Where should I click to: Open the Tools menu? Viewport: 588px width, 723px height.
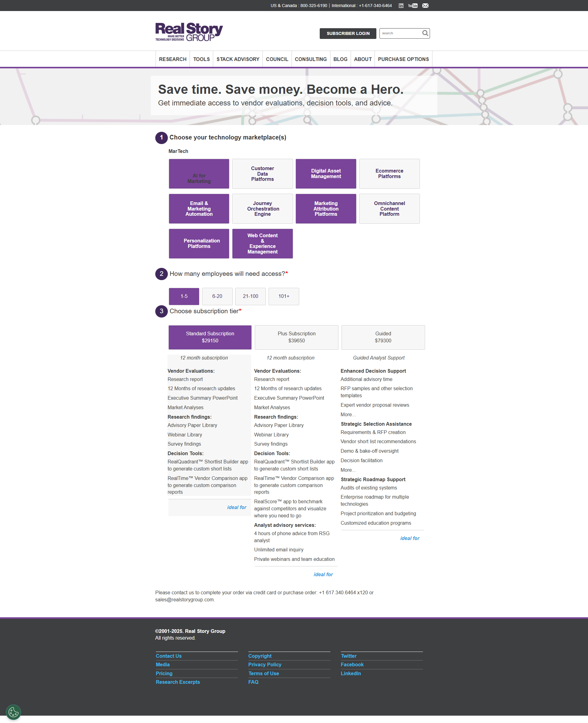click(x=202, y=59)
